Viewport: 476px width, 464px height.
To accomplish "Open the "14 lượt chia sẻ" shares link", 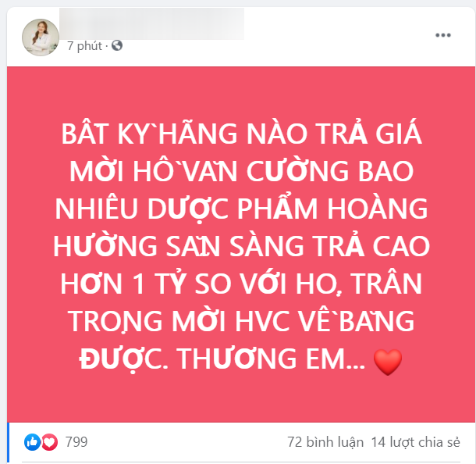I will tap(416, 442).
